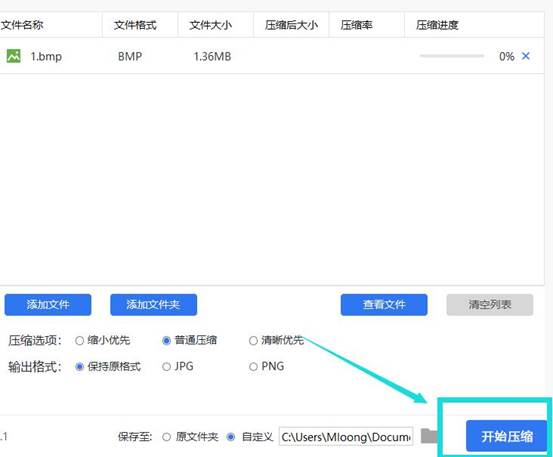The height and width of the screenshot is (457, 553).
Task: Select the 普通压缩 radio button
Action: (166, 341)
